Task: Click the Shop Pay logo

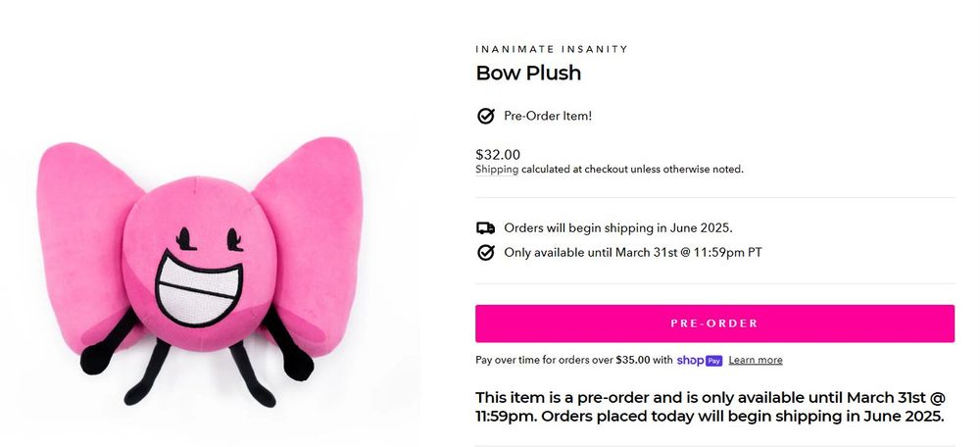Action: coord(700,360)
